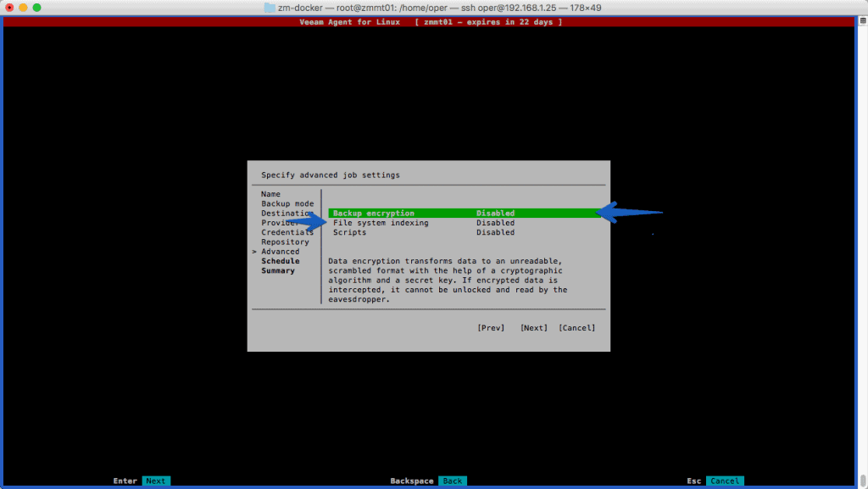The image size is (868, 489).
Task: Click the Cancel hint in bottom bar
Action: (x=725, y=481)
